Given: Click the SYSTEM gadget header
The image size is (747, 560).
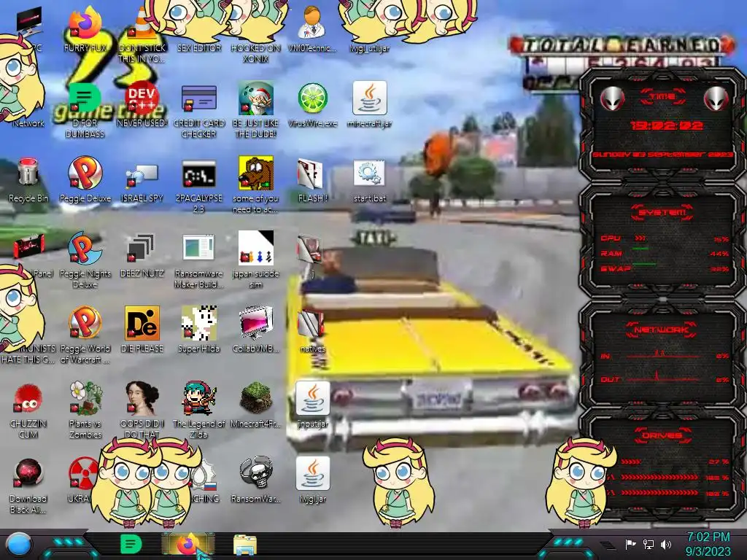Looking at the screenshot, I should click(662, 212).
